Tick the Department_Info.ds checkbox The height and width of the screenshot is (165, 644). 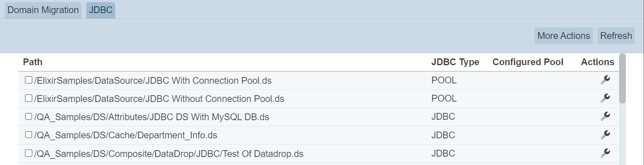pyautogui.click(x=29, y=135)
